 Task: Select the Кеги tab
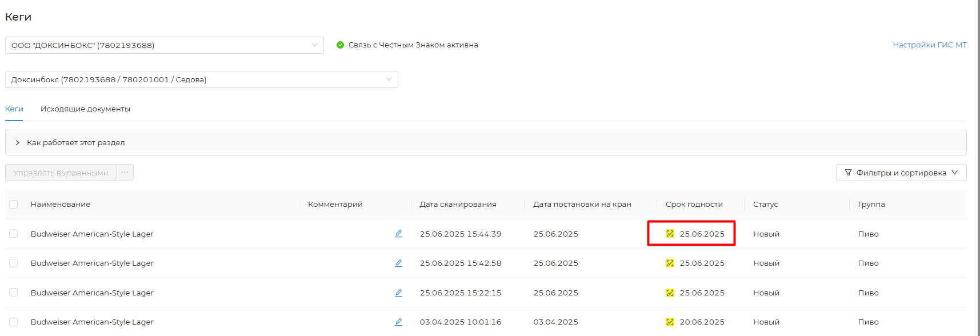click(14, 109)
